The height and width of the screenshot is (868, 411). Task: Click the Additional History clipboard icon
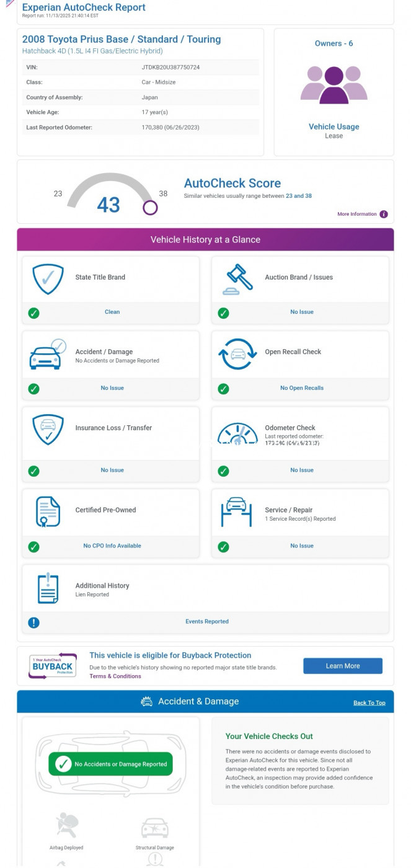pyautogui.click(x=48, y=588)
